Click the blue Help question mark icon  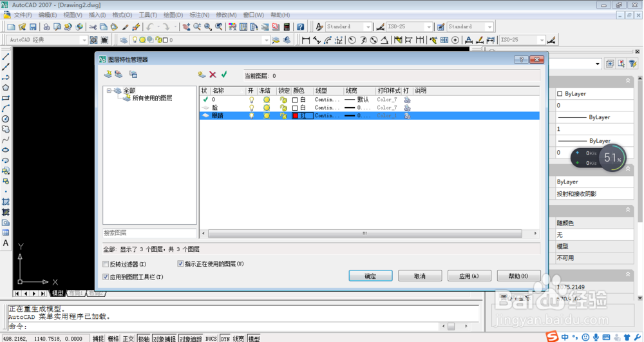point(301,26)
